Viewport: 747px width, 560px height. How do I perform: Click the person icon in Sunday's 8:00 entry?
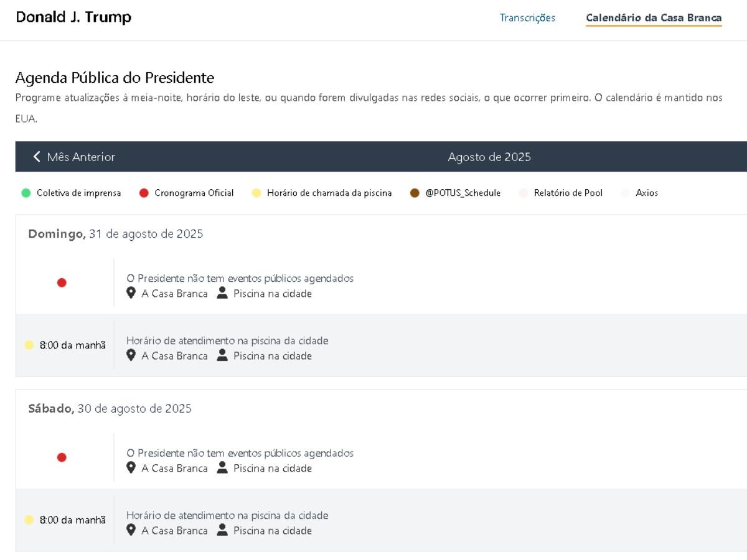tap(222, 355)
